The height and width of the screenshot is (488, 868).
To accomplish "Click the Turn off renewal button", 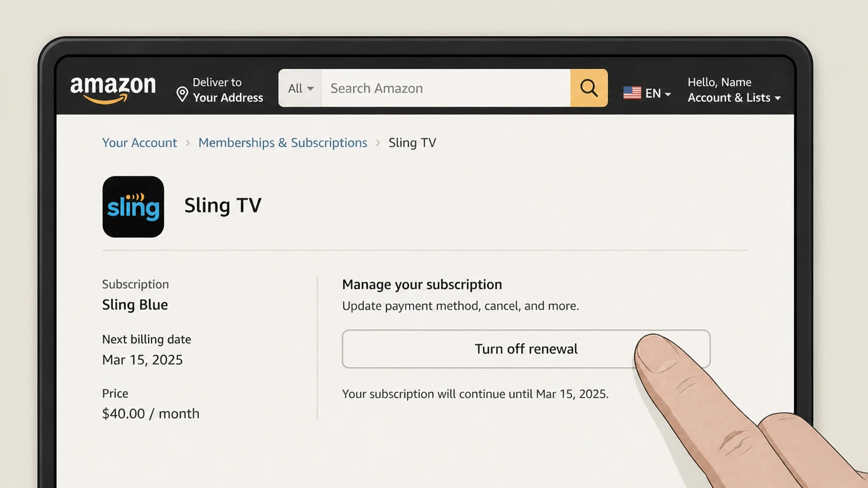I will click(526, 349).
